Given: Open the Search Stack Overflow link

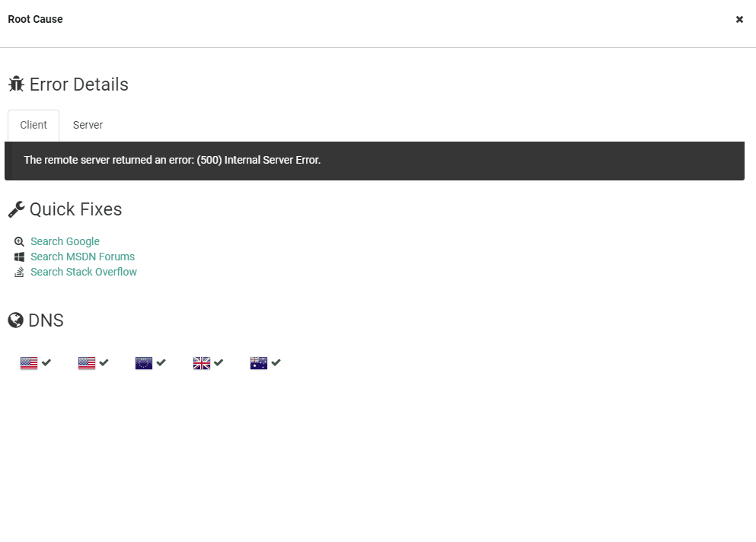Looking at the screenshot, I should (x=84, y=272).
